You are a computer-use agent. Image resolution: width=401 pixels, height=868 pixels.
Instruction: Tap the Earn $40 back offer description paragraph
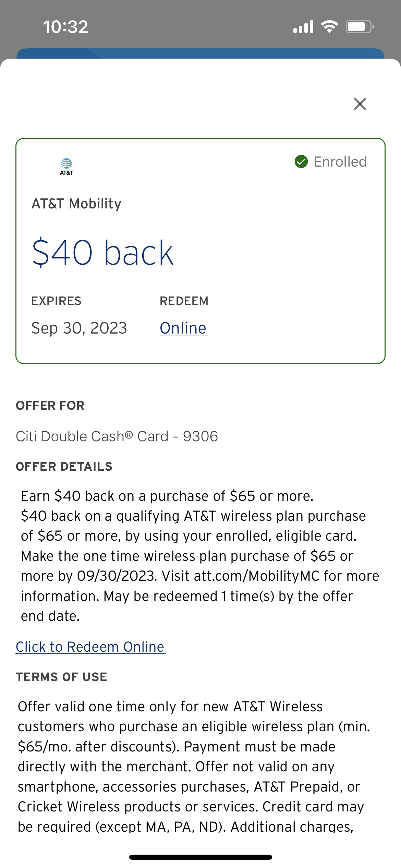point(200,556)
